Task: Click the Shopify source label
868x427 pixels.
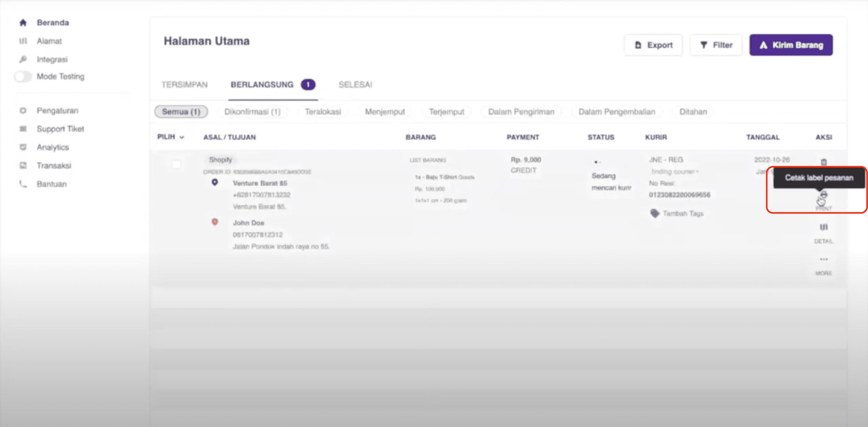Action: [220, 160]
